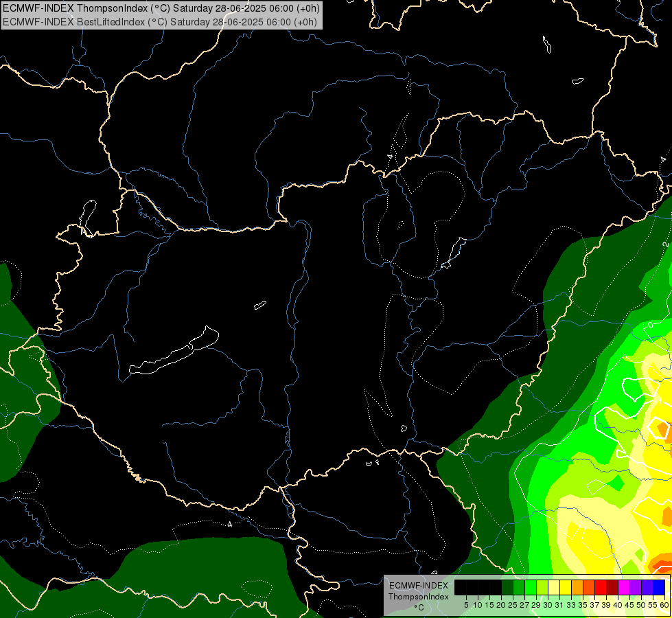Click the legend tick value 20

[x=502, y=605]
